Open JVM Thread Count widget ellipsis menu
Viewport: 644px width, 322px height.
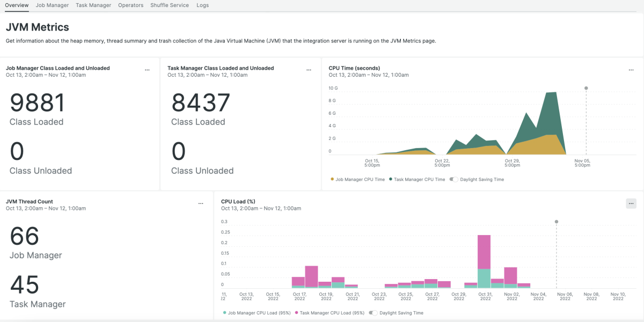pos(201,203)
